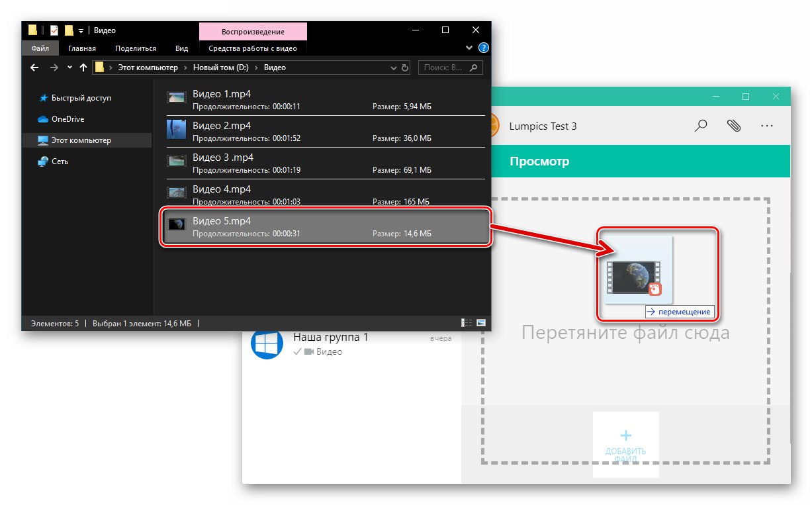This screenshot has width=812, height=505.
Task: Click Explorer's forward navigation arrow
Action: point(54,68)
